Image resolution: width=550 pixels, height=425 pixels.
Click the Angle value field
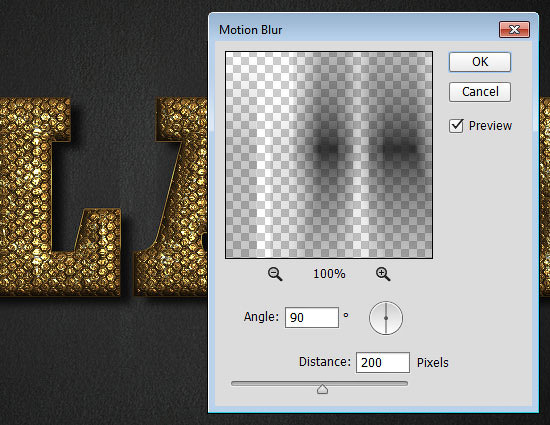pyautogui.click(x=312, y=318)
